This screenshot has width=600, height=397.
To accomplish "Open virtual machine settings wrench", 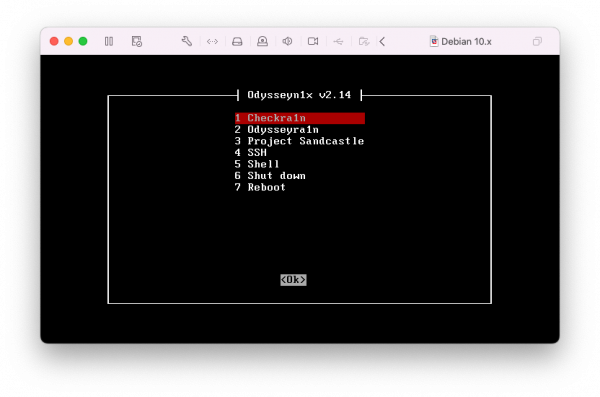I will (x=187, y=41).
